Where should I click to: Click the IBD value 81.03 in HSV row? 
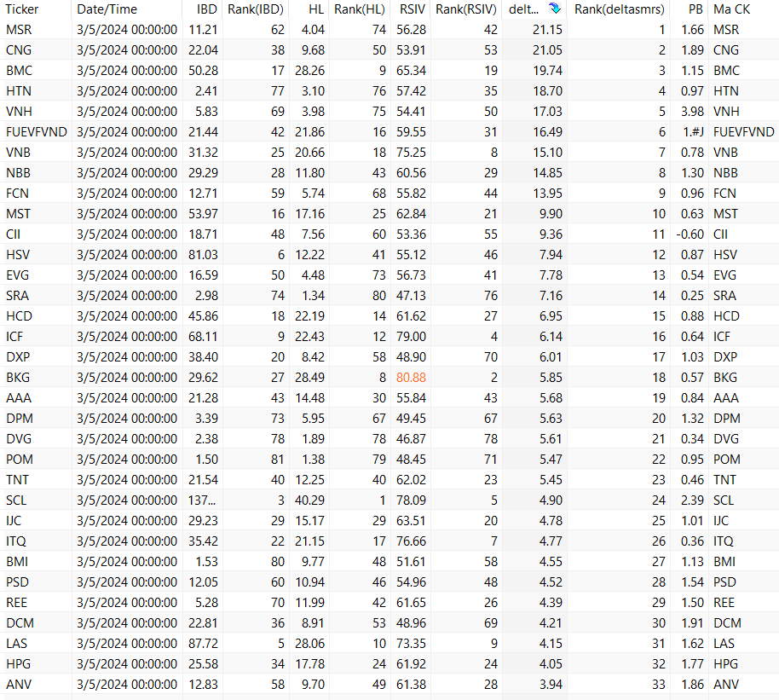(203, 255)
